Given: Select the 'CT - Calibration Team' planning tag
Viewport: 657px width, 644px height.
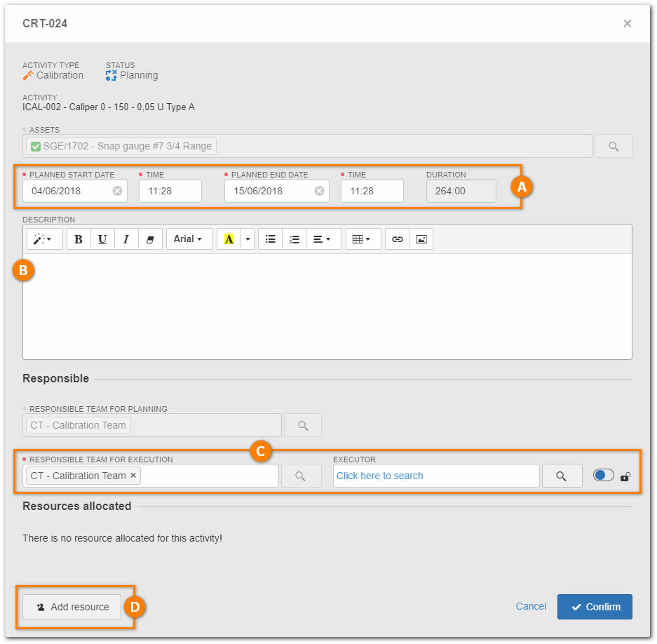Looking at the screenshot, I should pos(79,425).
